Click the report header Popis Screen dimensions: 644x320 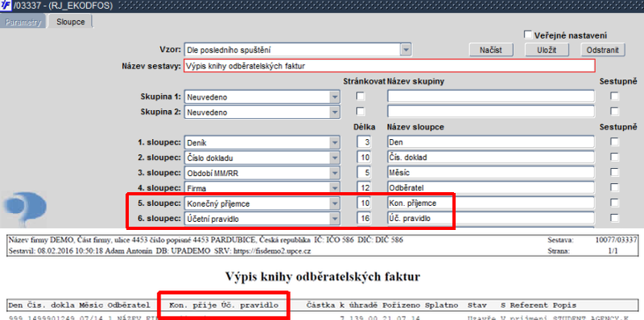point(564,306)
